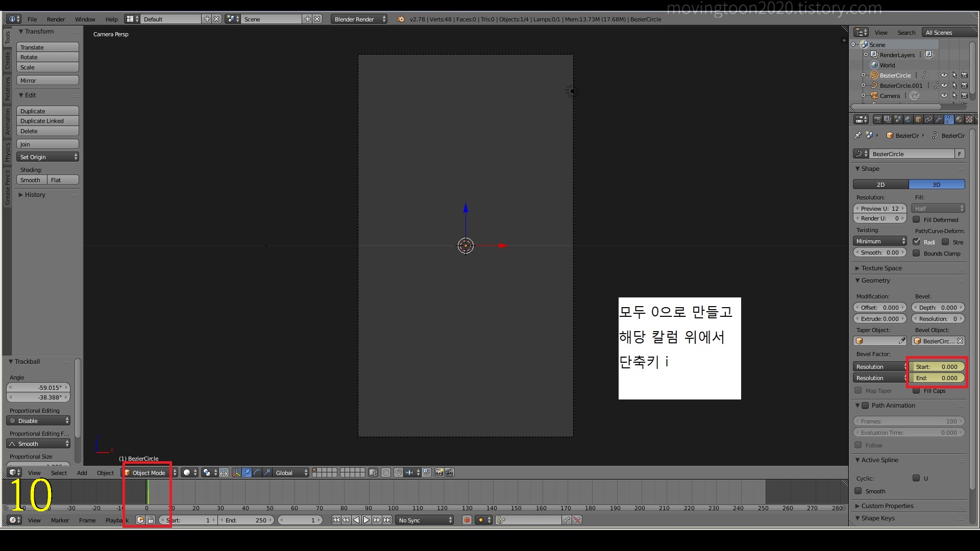The height and width of the screenshot is (551, 980).
Task: Enable the Fill Deformed checkbox
Action: [x=916, y=219]
